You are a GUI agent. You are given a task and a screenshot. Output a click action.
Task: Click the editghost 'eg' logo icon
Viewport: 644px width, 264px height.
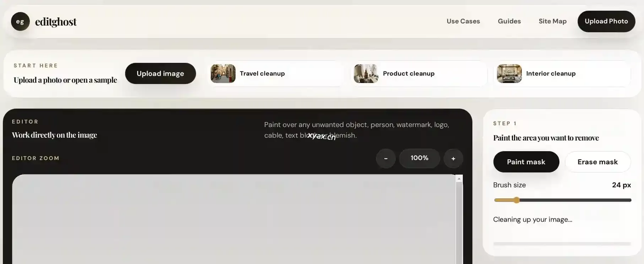pos(20,22)
